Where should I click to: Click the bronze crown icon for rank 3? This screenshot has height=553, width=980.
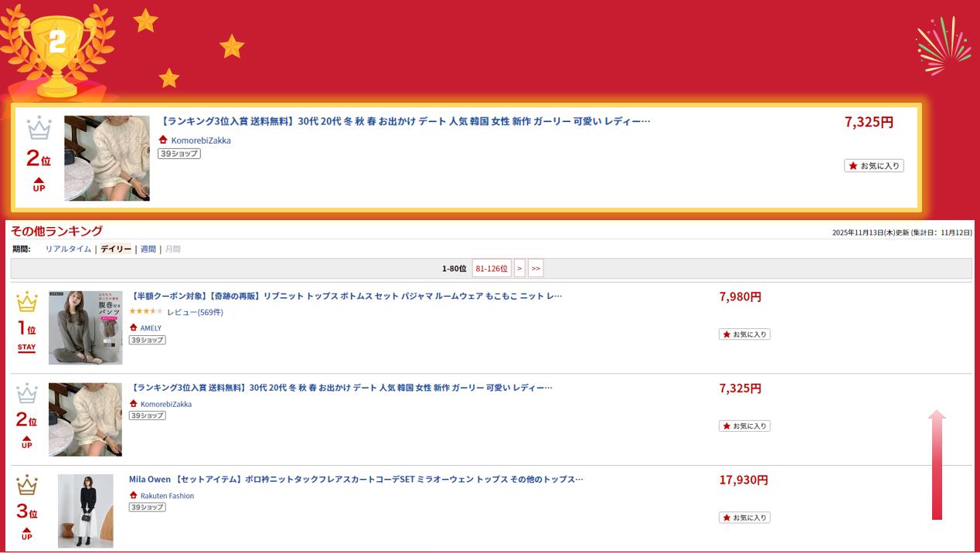tap(27, 485)
